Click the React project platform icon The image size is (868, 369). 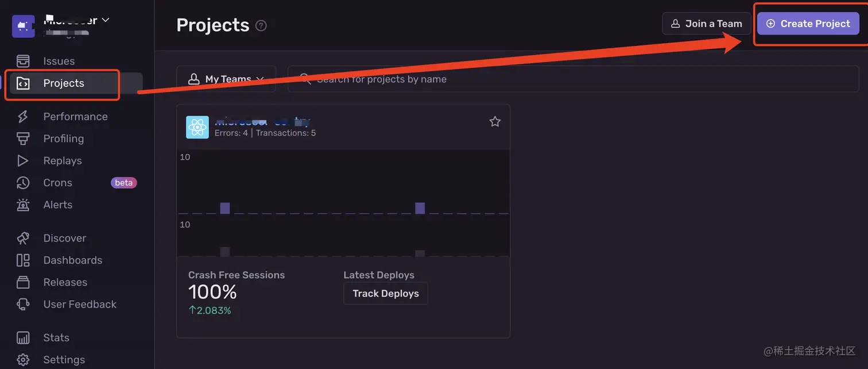197,127
